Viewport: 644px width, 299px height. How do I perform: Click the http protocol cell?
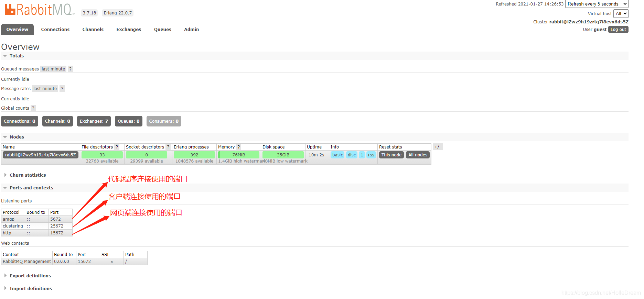(13, 233)
